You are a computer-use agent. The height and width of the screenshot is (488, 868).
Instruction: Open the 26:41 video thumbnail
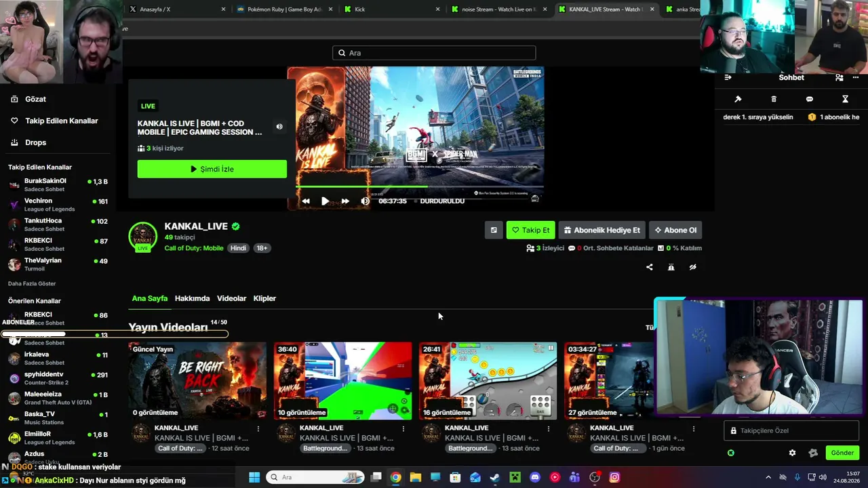(488, 380)
